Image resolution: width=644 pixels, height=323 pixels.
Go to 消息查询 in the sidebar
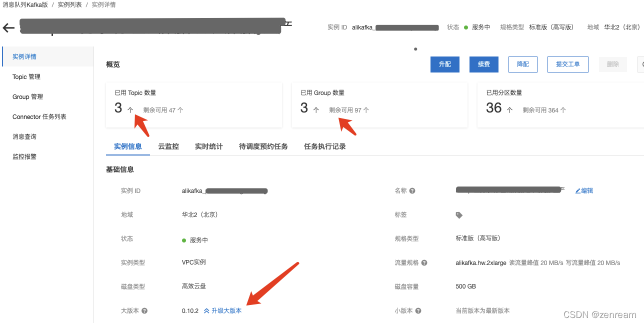24,136
